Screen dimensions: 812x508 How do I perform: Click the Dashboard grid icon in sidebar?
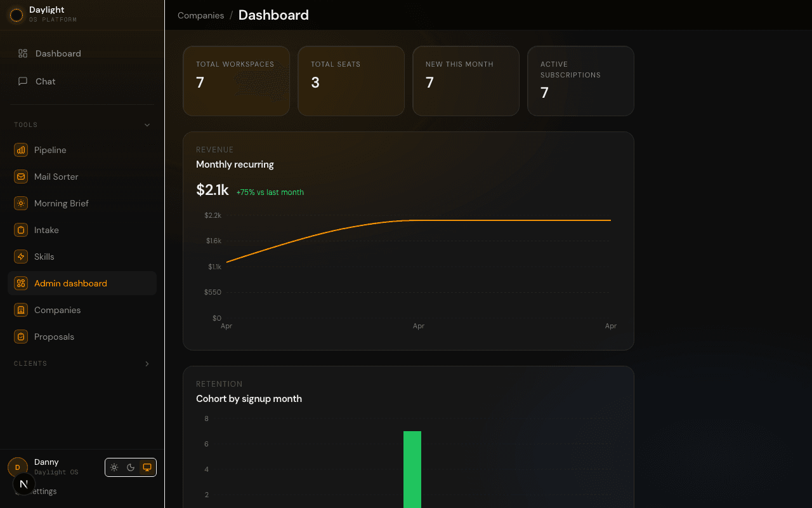click(x=23, y=53)
